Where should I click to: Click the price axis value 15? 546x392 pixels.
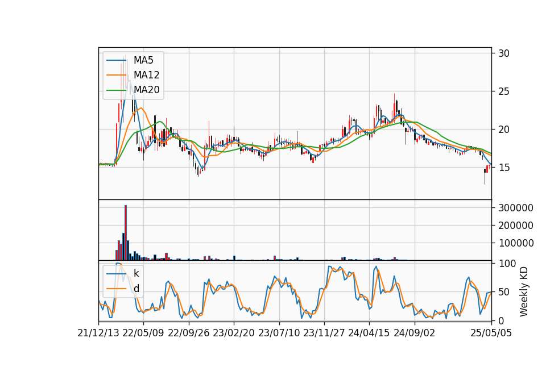(x=504, y=168)
